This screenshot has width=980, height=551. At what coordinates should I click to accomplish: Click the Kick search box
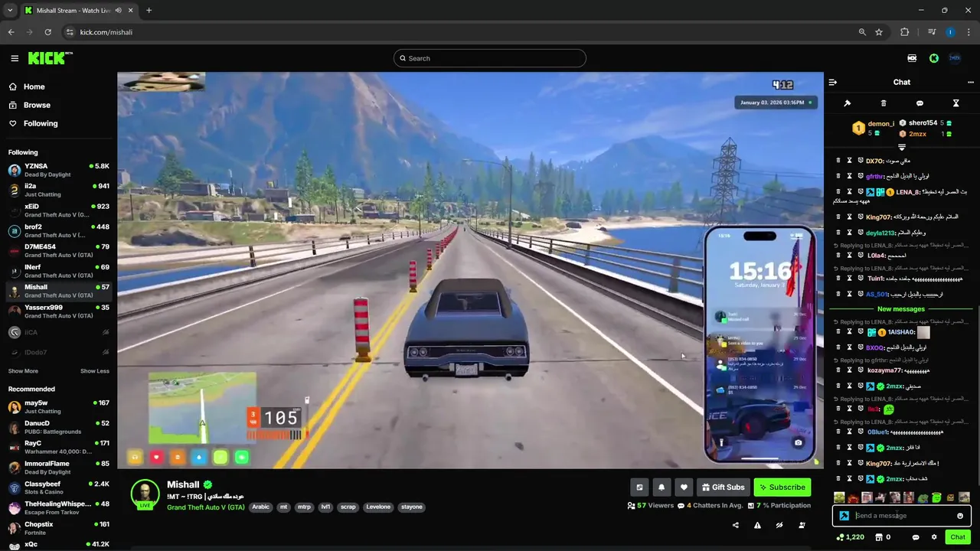490,58
